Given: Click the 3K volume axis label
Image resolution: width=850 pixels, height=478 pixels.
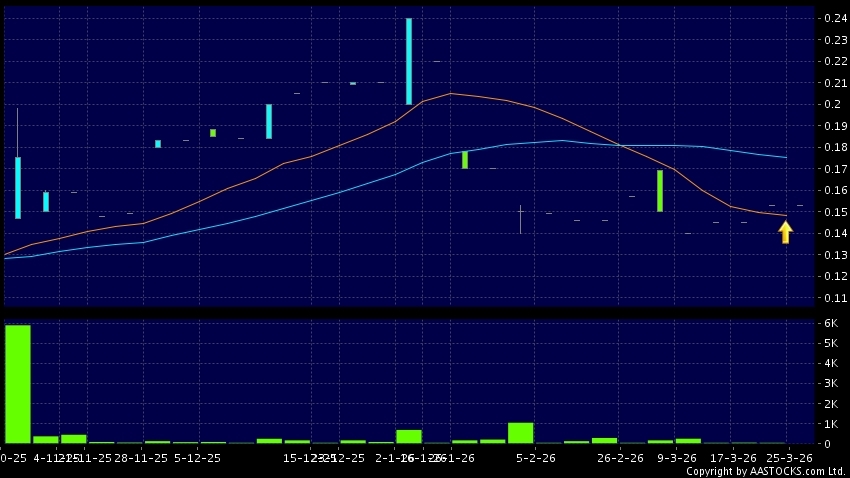Looking at the screenshot, I should pyautogui.click(x=830, y=383).
